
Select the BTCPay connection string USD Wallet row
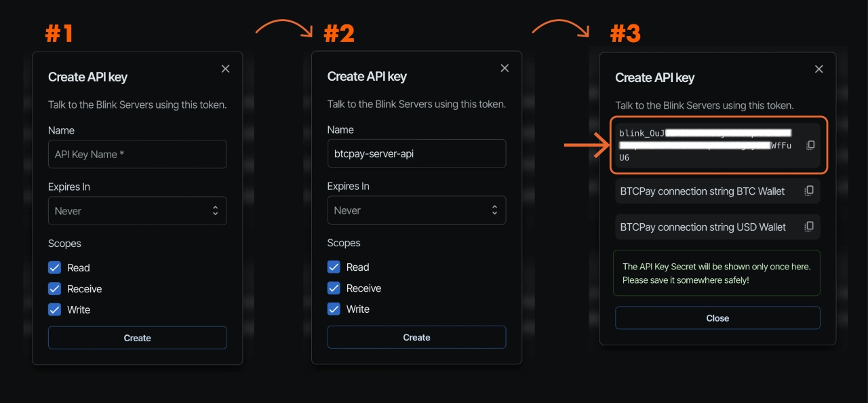tap(703, 227)
